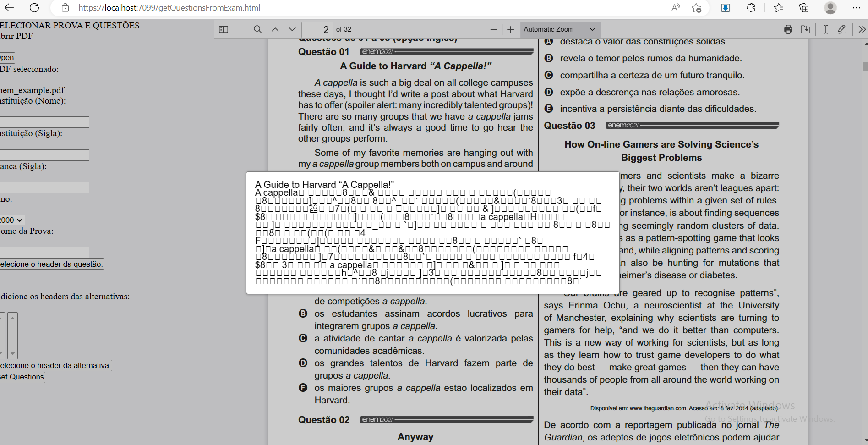This screenshot has height=445, width=868.
Task: Reload the current page
Action: pyautogui.click(x=34, y=7)
